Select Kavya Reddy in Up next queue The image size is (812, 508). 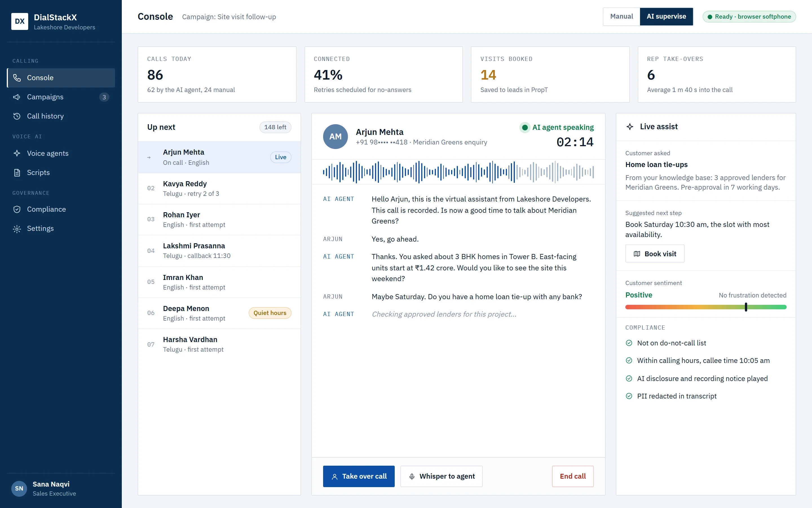(219, 189)
